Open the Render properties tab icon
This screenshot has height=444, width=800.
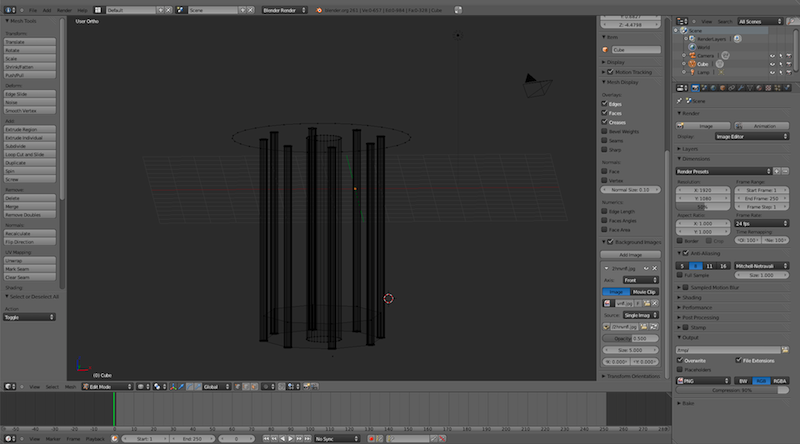695,88
